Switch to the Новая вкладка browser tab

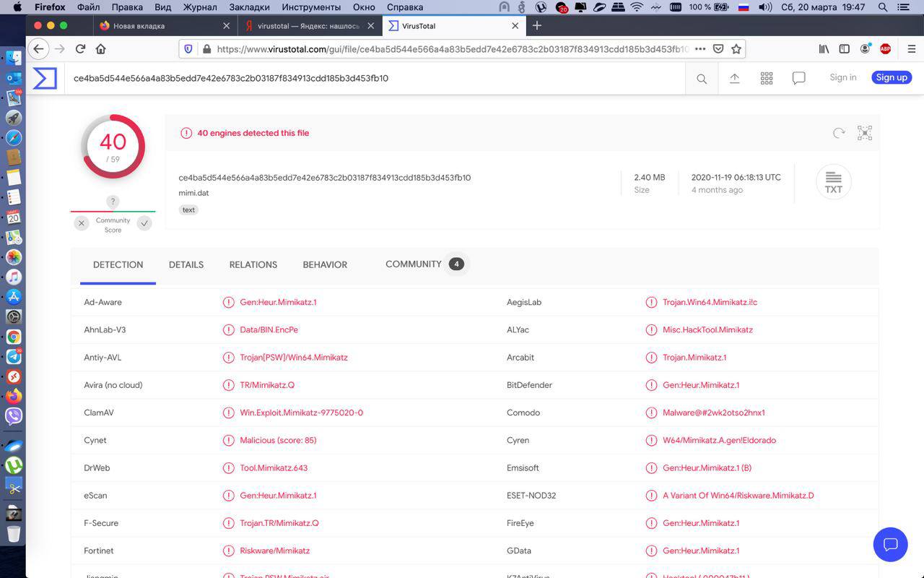[x=165, y=25]
